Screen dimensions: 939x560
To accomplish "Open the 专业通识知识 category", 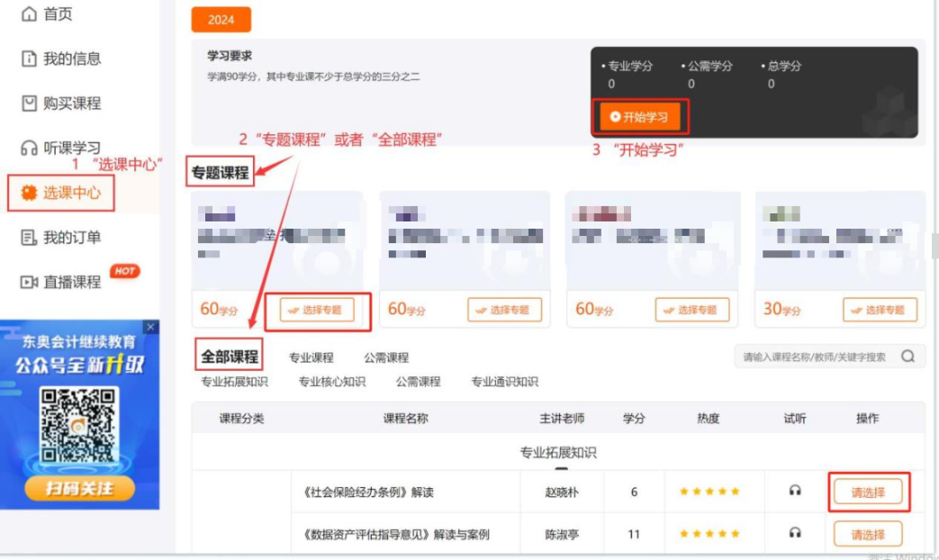I will (x=504, y=382).
